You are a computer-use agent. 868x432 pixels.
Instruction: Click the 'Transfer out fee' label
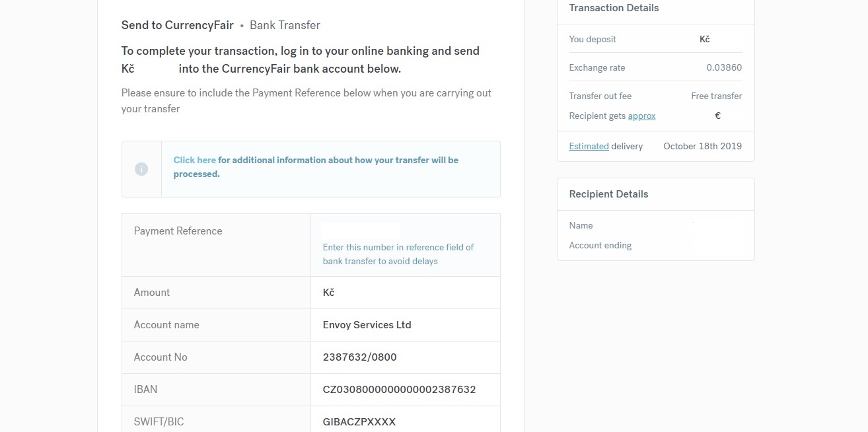click(600, 96)
